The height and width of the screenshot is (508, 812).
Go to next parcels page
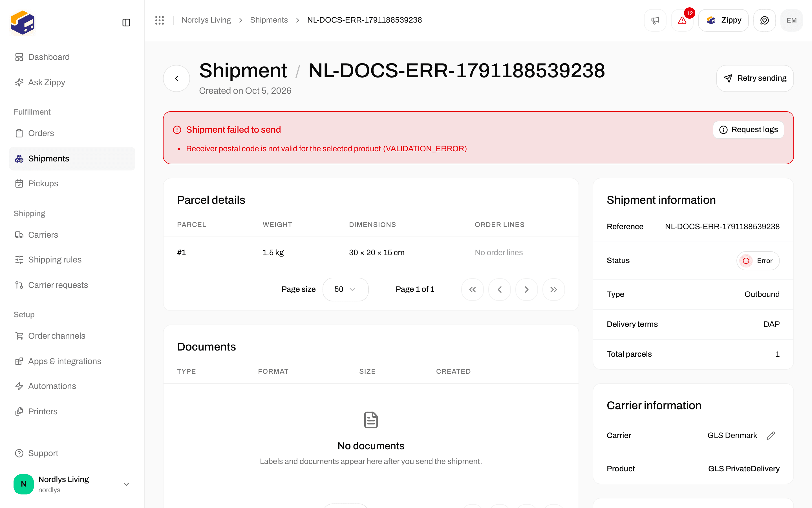[526, 289]
